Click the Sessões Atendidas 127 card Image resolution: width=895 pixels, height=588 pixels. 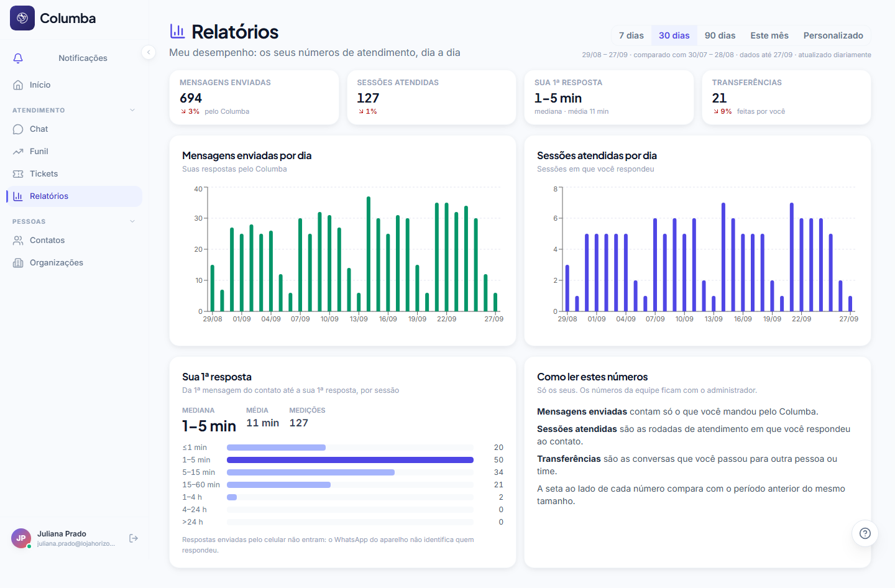tap(431, 98)
